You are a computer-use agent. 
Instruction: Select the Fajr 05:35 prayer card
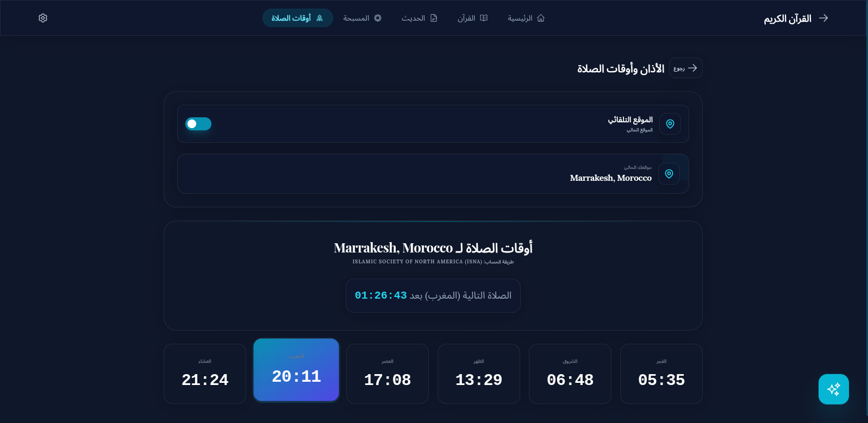[661, 374]
